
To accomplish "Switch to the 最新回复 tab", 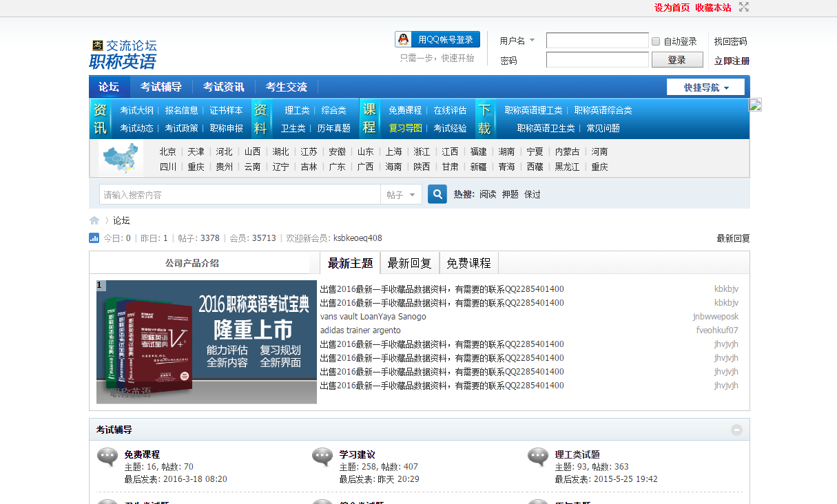I will point(409,262).
